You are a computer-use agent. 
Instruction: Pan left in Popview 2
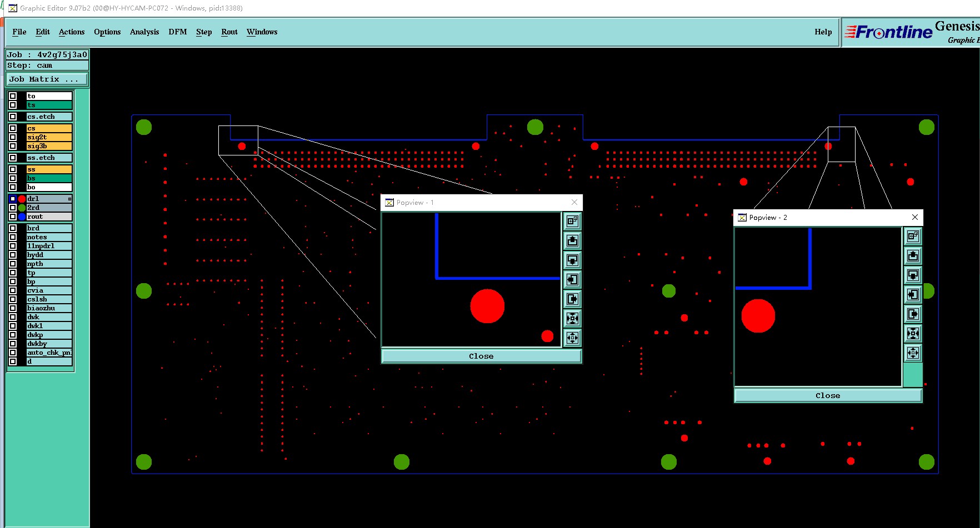pos(913,294)
